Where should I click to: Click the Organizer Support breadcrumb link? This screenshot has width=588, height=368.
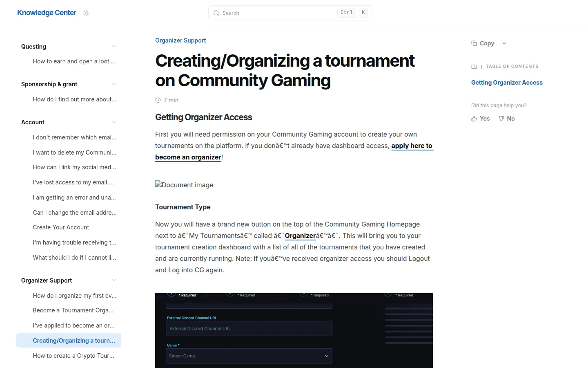pos(180,40)
